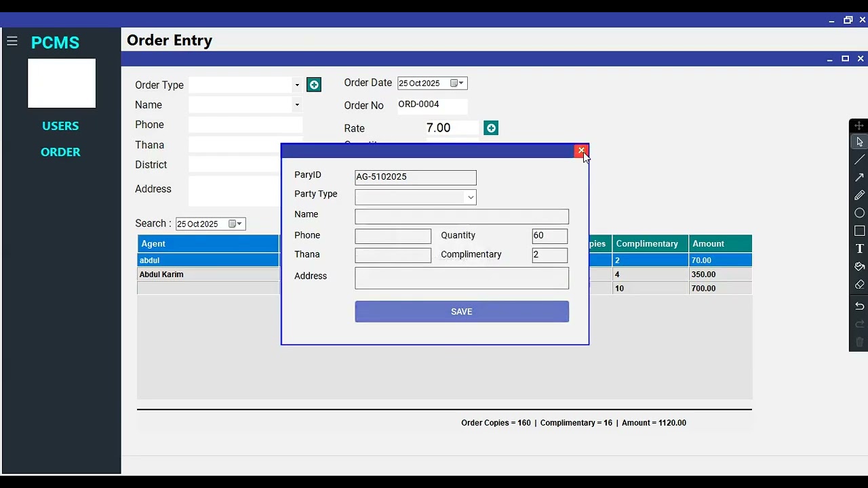868x488 pixels.
Task: Click the Order No field ORD-0004
Action: tap(432, 105)
